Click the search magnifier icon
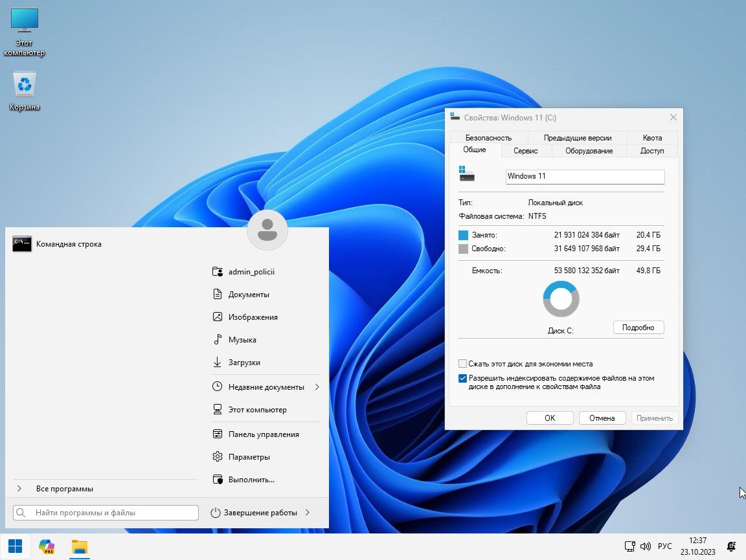Image resolution: width=746 pixels, height=560 pixels. 21,513
